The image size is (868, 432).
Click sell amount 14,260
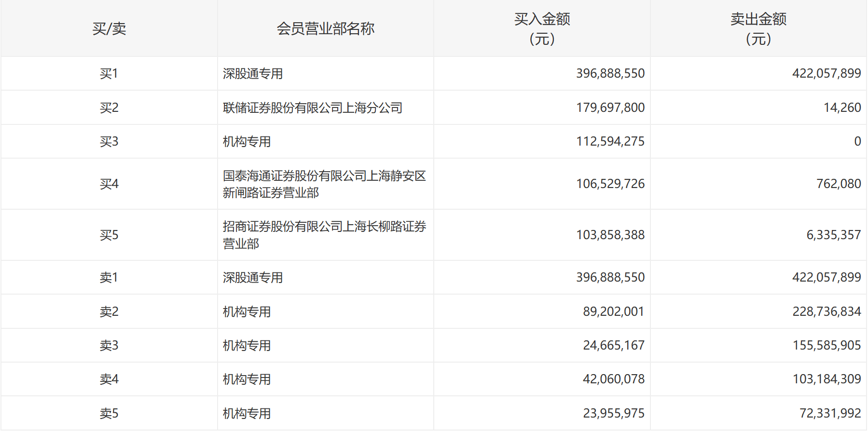pos(842,108)
